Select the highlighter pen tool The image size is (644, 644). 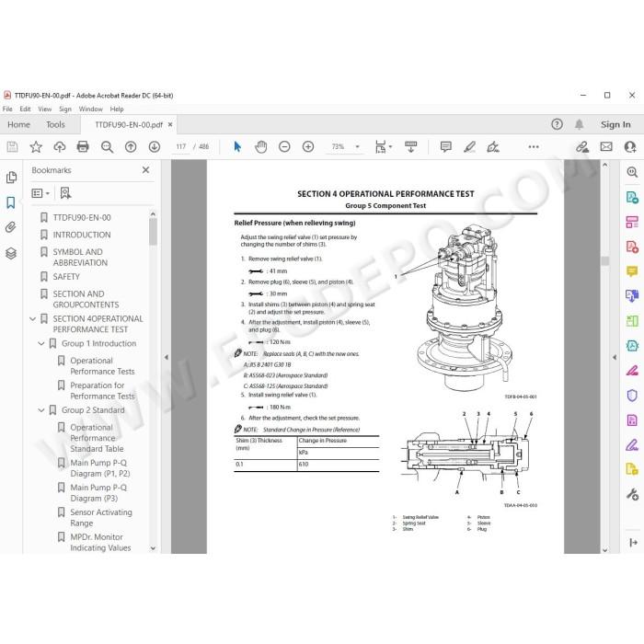(x=469, y=146)
